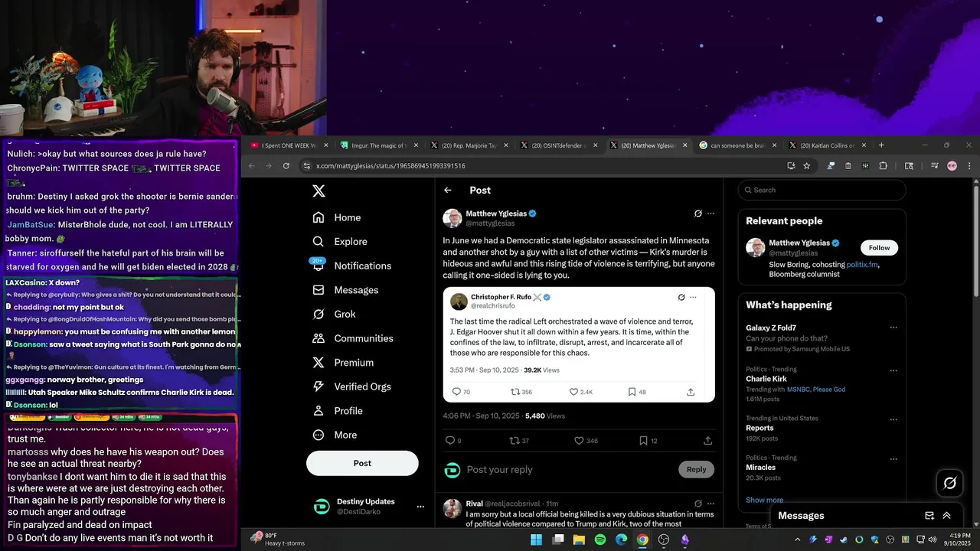Viewport: 980px width, 551px height.
Task: Open Chrome extensions puzzle icon
Action: pos(883,165)
